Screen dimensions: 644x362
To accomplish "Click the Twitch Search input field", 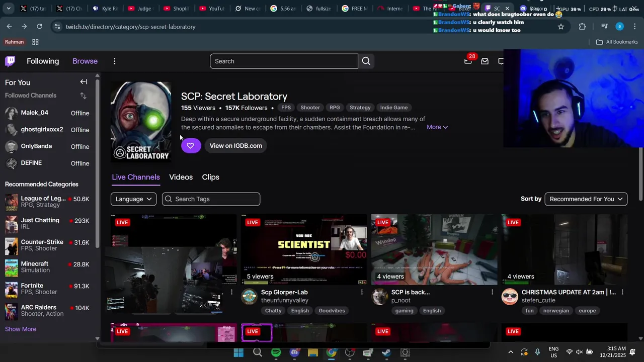I will (x=284, y=61).
